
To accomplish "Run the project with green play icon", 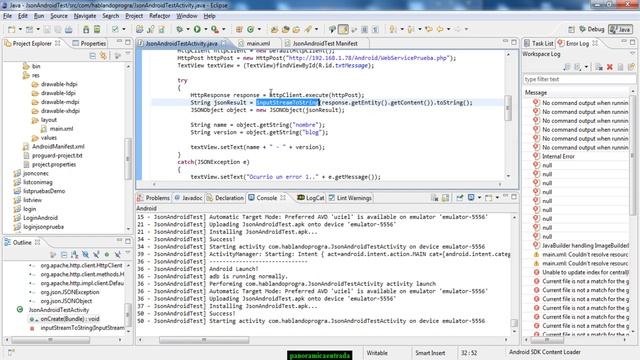I will [x=197, y=29].
